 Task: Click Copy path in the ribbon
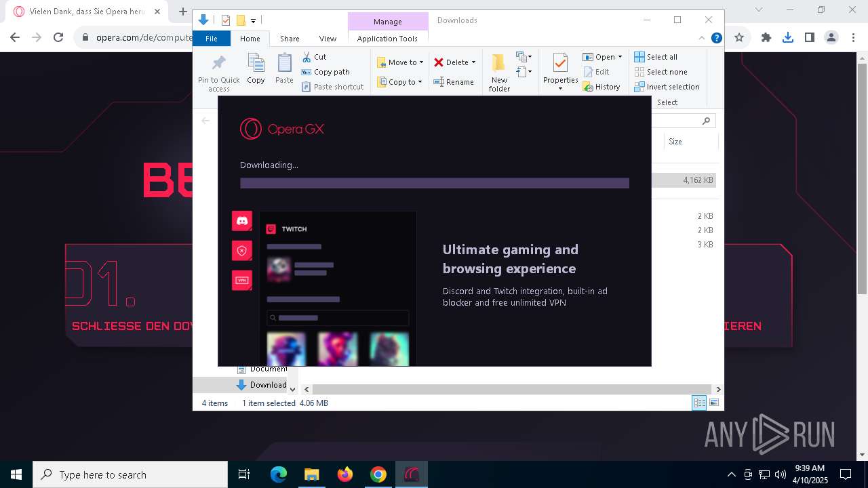(x=325, y=72)
